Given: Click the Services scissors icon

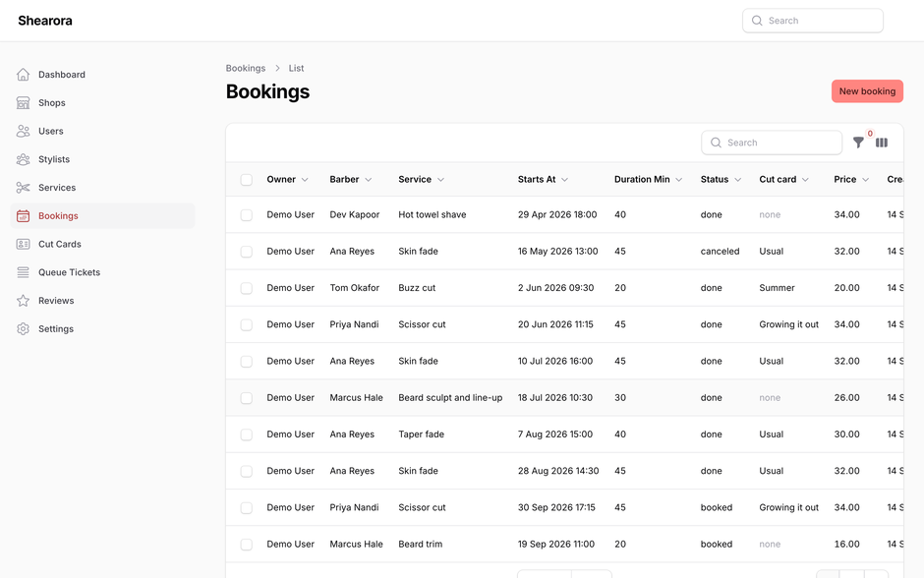Looking at the screenshot, I should coord(23,188).
